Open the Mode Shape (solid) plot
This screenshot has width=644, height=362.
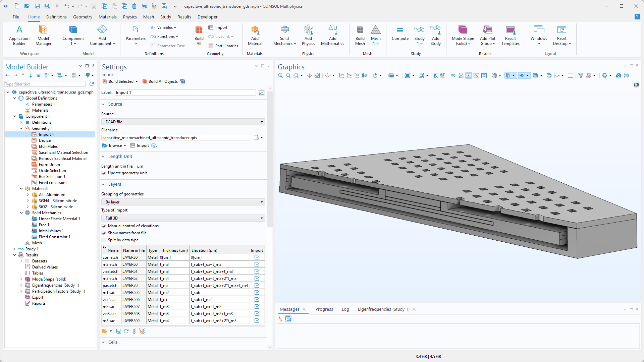tap(463, 35)
